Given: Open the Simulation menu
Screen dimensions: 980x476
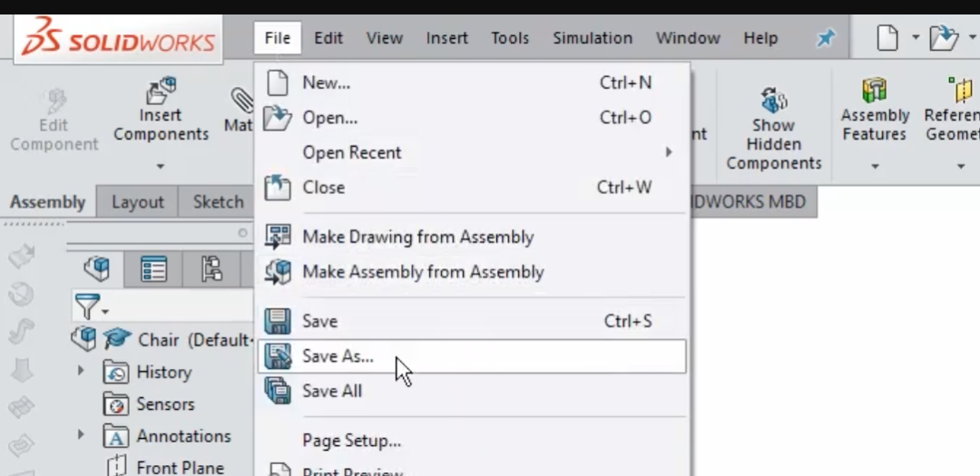Looking at the screenshot, I should (593, 38).
